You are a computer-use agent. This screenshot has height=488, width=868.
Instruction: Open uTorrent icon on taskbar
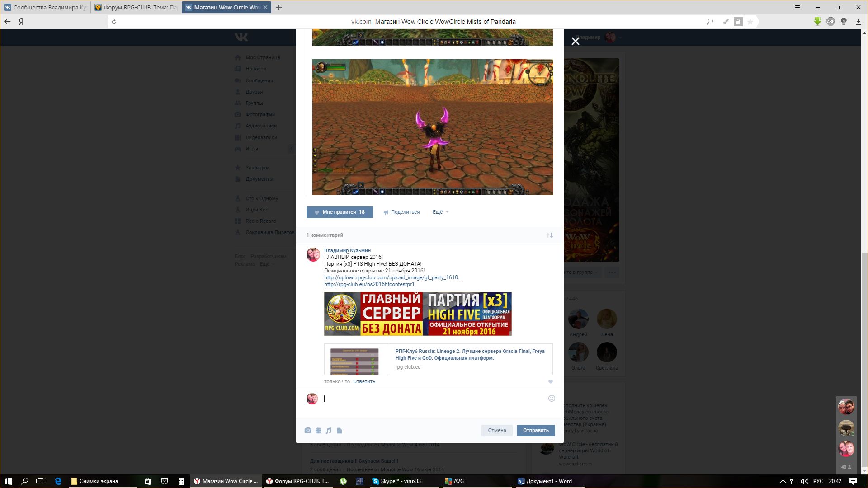pyautogui.click(x=343, y=481)
